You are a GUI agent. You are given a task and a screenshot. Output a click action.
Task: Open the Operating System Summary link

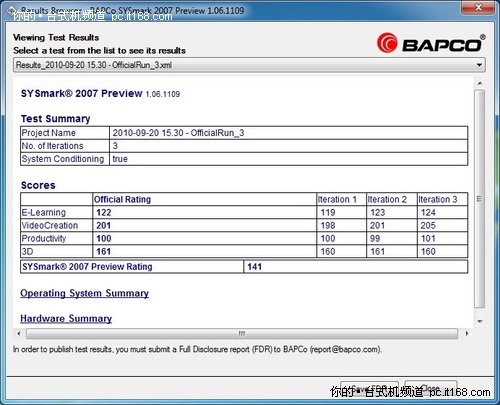click(x=84, y=293)
